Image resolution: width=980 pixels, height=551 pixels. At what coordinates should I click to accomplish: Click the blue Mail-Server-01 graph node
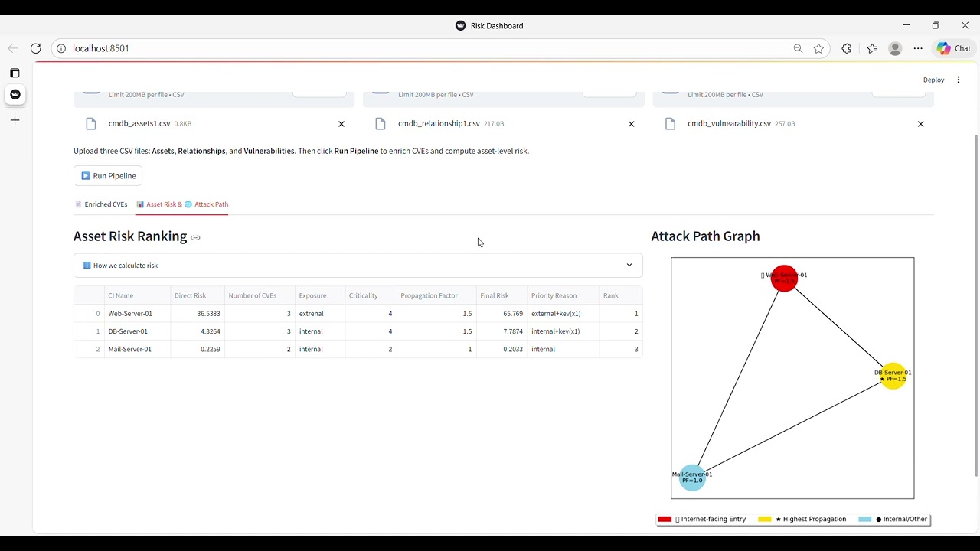[692, 478]
